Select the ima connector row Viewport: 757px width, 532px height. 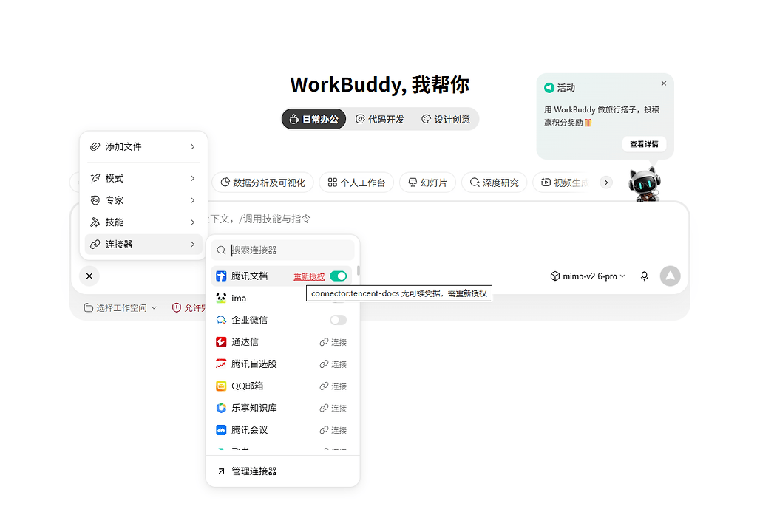(282, 299)
